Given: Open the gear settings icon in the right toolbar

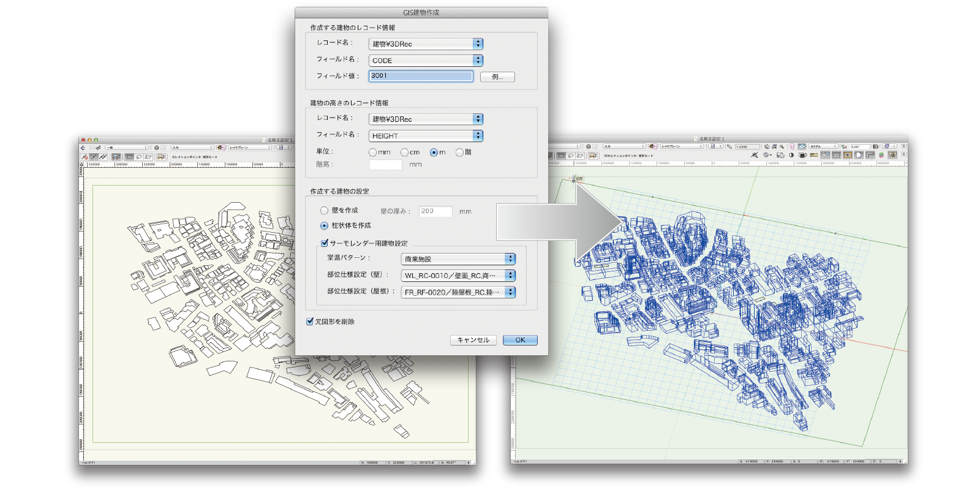Looking at the screenshot, I should (x=766, y=156).
